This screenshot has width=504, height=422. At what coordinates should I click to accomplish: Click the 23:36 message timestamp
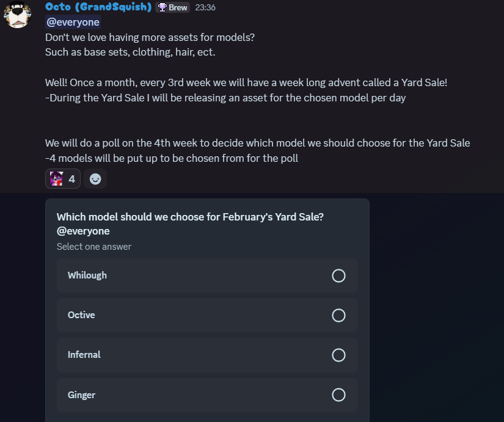click(x=205, y=7)
